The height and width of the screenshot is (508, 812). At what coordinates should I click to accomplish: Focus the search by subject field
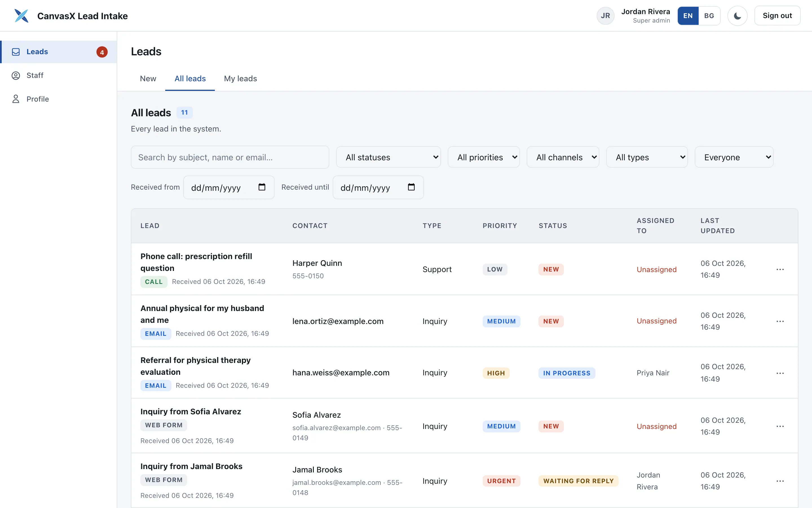point(230,157)
